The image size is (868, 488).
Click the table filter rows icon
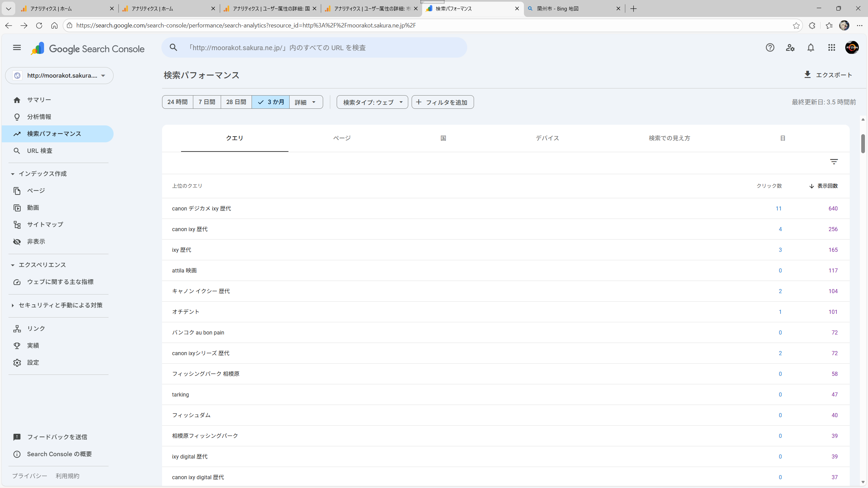pyautogui.click(x=834, y=162)
